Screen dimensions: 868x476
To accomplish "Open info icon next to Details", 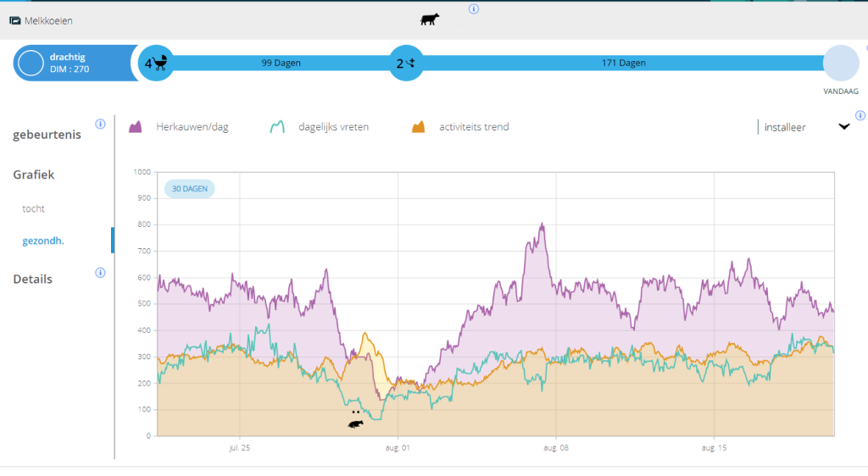I will coord(100,273).
